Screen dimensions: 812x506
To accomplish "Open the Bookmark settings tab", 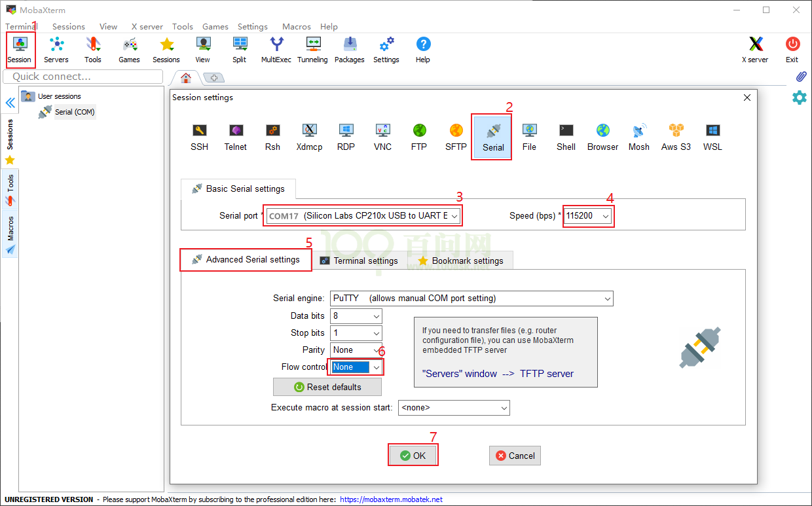I will click(460, 261).
